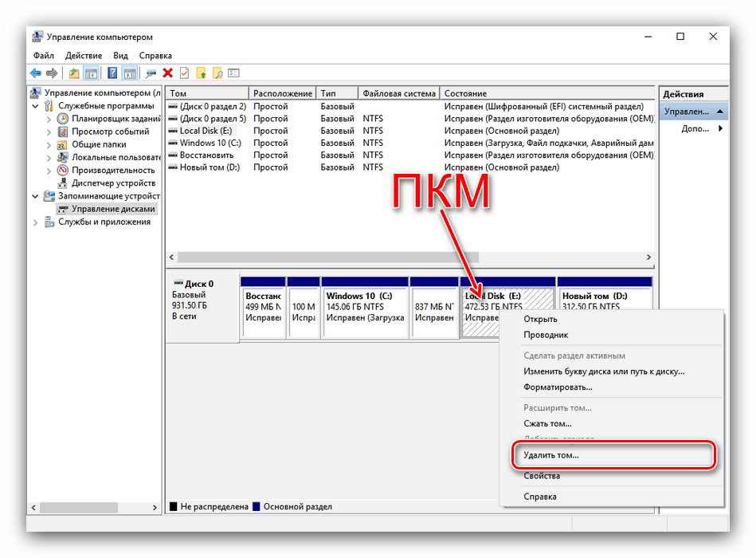
Task: Click the checklist settings toolbar icon
Action: click(234, 73)
